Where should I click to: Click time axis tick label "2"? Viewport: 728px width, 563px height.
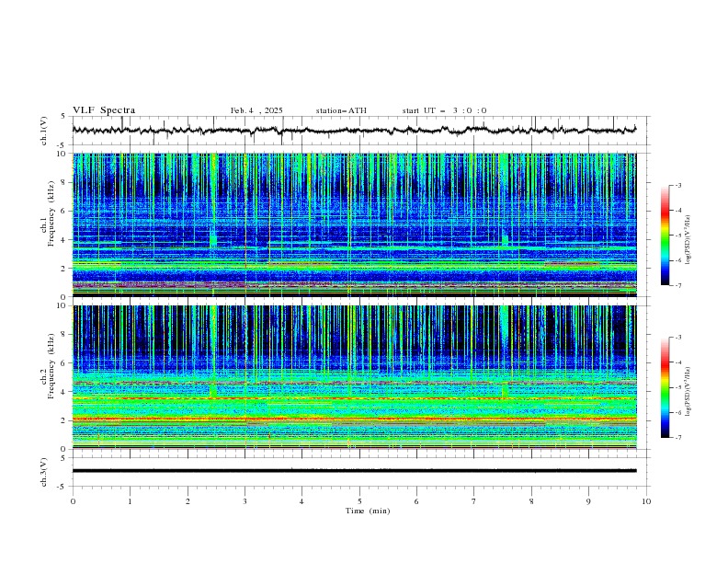point(188,501)
